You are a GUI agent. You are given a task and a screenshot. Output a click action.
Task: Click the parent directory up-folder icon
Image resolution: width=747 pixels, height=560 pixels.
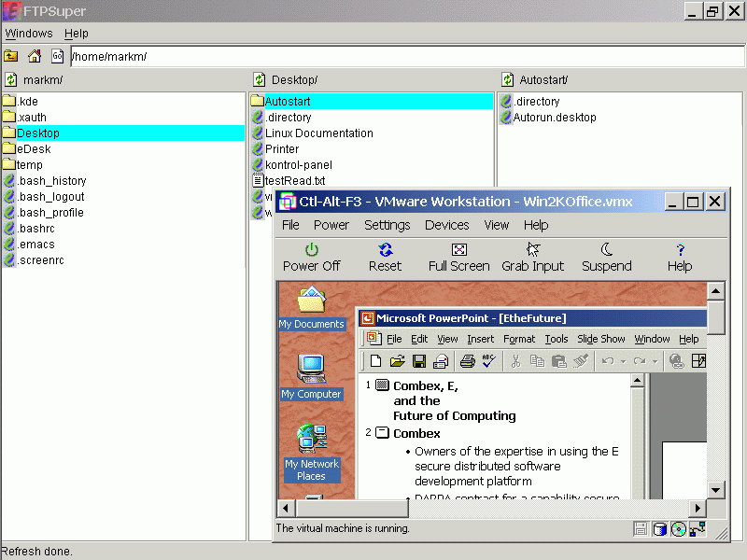point(11,56)
